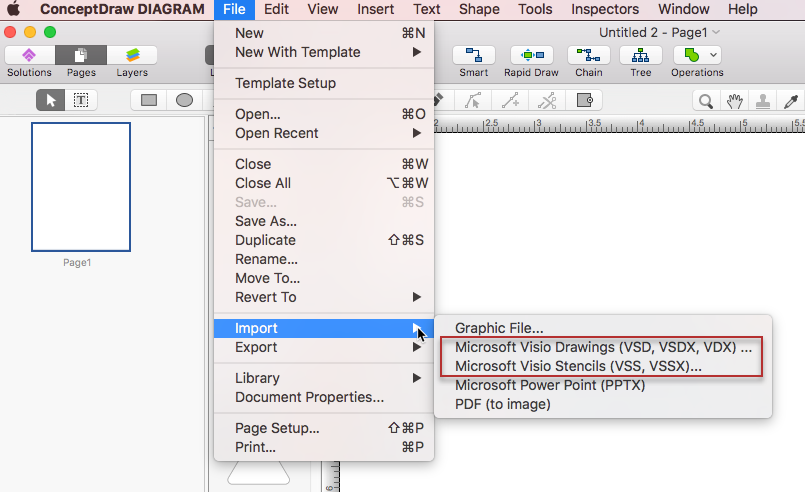
Task: Click the Chain connection icon
Action: (588, 55)
